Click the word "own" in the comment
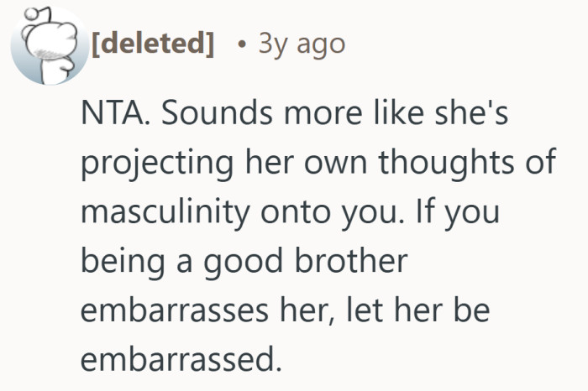588x391 pixels. click(344, 163)
